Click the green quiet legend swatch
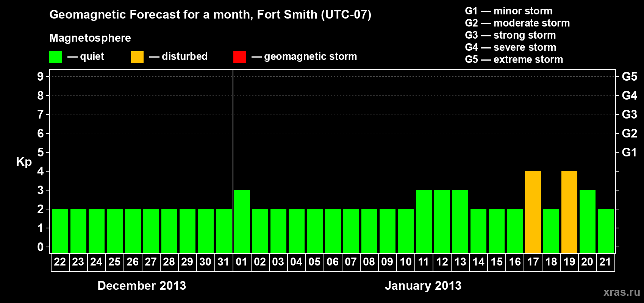644x303 pixels. pos(55,57)
